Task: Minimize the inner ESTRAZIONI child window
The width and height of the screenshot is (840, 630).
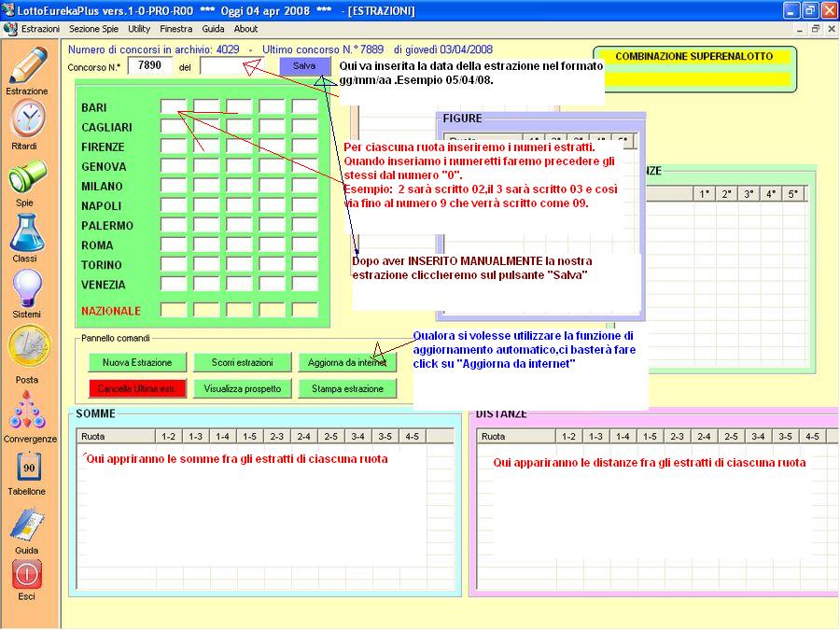Action: [x=799, y=29]
